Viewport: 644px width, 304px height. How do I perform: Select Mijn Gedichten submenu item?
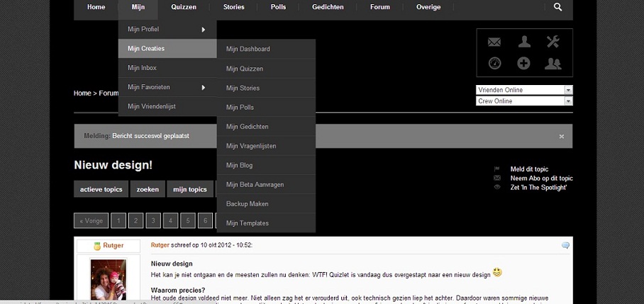click(266, 126)
